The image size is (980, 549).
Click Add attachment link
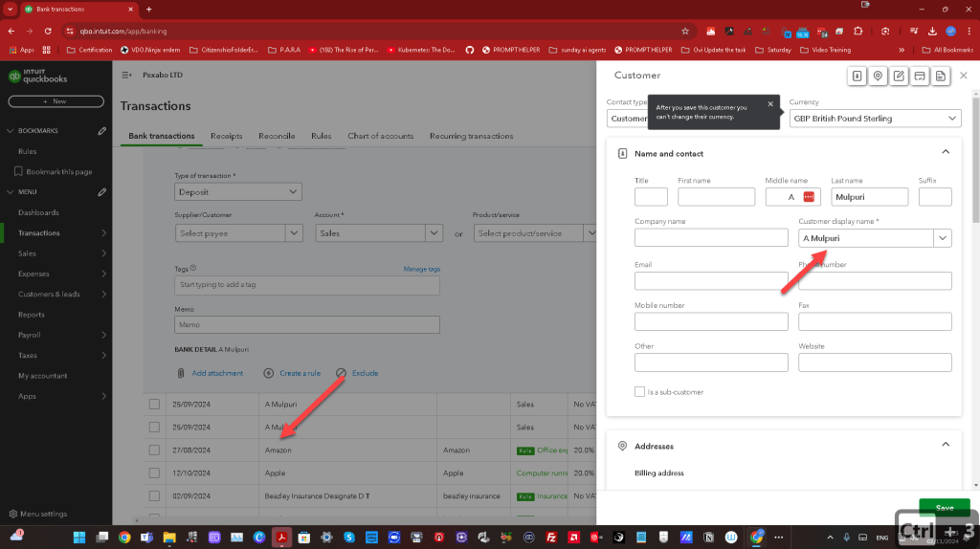point(217,373)
